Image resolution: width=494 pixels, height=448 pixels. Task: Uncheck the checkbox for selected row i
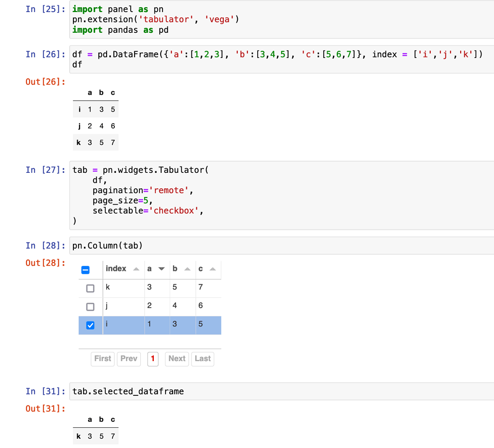[90, 324]
